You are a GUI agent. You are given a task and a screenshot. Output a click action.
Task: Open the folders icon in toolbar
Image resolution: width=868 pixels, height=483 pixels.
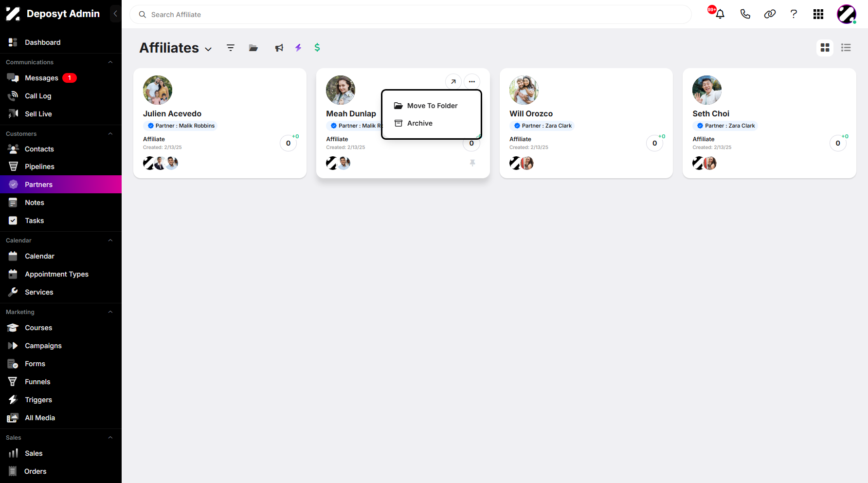[253, 48]
